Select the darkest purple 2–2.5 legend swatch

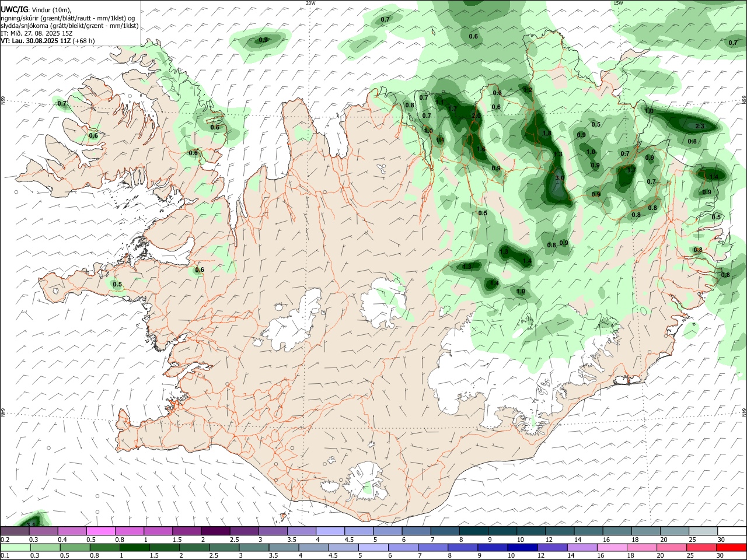pos(215,531)
